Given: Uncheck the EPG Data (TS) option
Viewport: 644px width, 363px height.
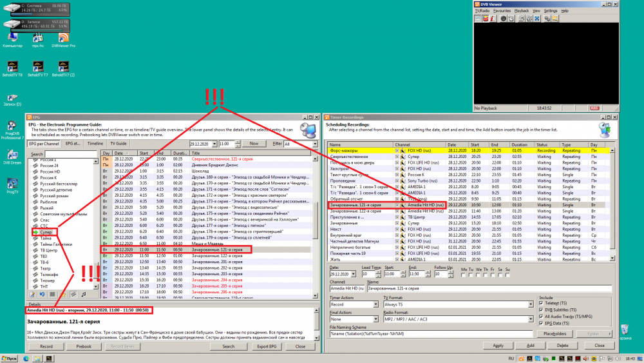Looking at the screenshot, I should (540, 322).
